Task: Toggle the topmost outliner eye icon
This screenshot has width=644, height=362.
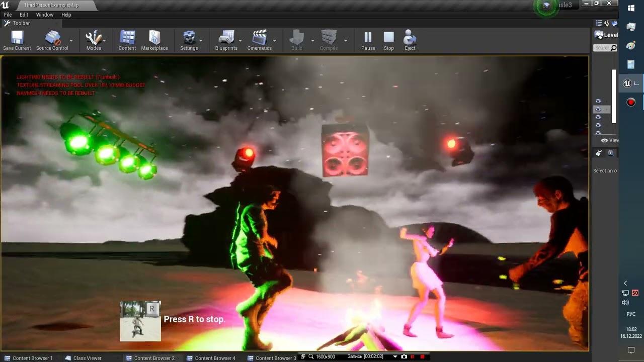Action: [598, 101]
